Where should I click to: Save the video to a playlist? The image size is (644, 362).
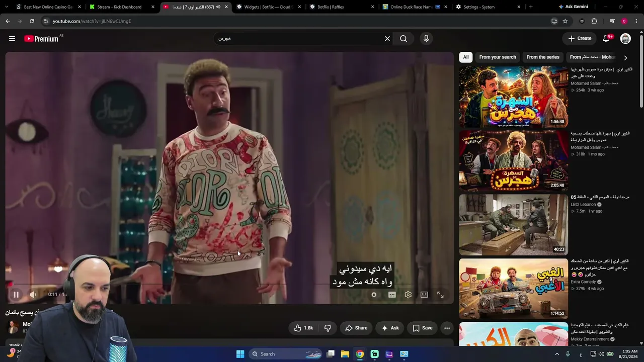click(422, 328)
